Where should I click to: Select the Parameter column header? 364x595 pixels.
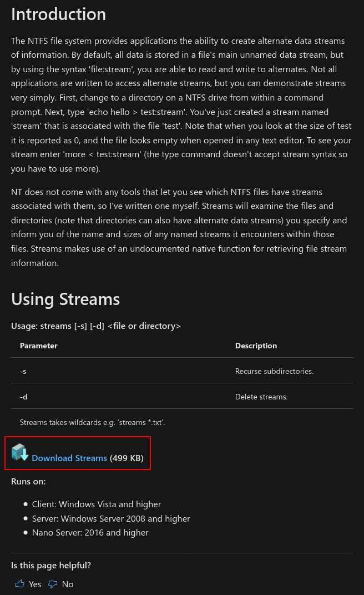pos(39,346)
